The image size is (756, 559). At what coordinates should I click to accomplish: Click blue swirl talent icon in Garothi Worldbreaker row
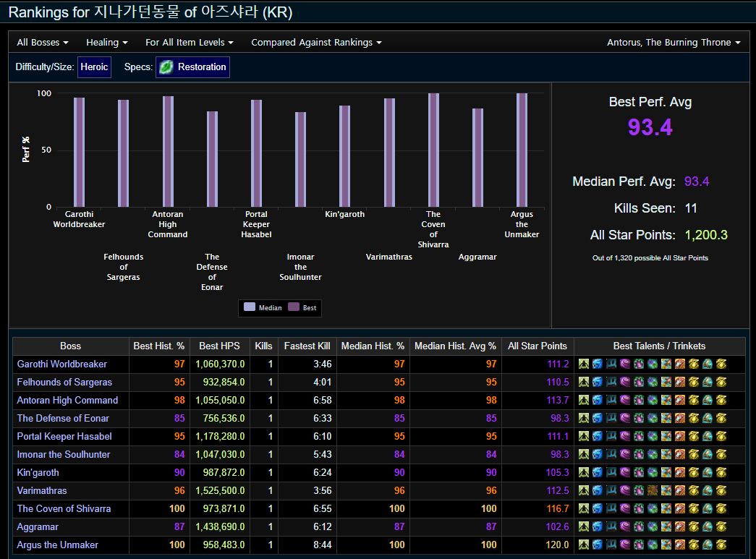click(x=598, y=364)
